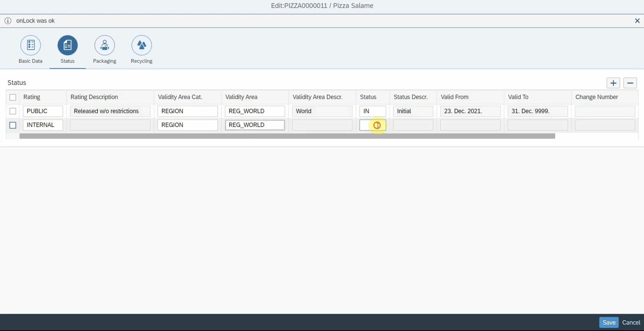This screenshot has width=644, height=331.
Task: Save the Pizza Salame changes
Action: 609,323
